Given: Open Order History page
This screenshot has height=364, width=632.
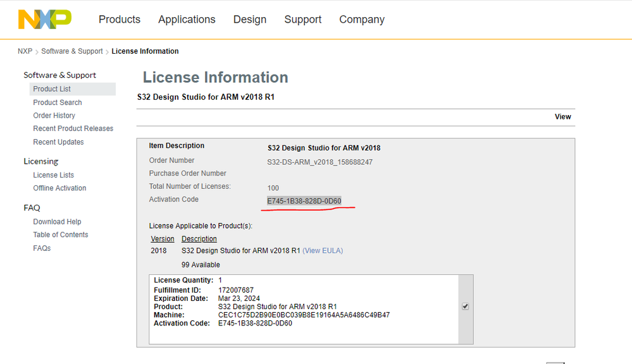Looking at the screenshot, I should (54, 116).
